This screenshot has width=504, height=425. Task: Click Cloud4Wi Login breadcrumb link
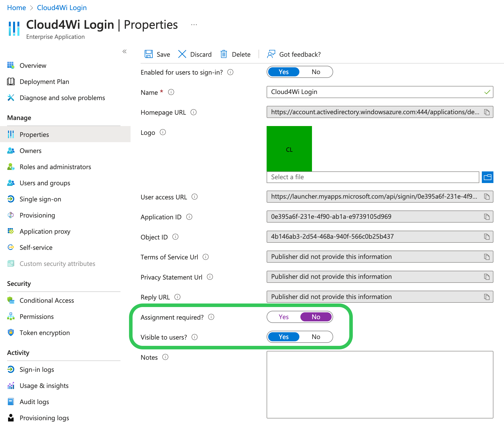click(x=62, y=8)
